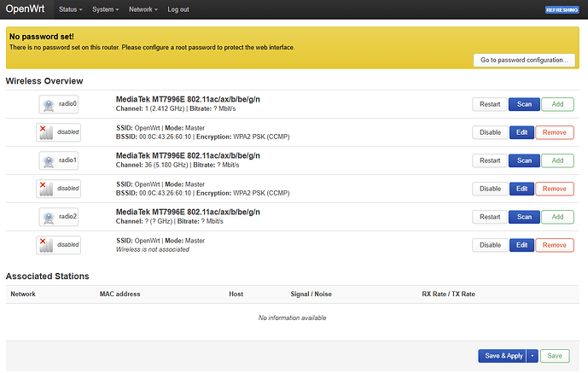This screenshot has width=588, height=373.
Task: Click the REFRESHING indicator badge
Action: pyautogui.click(x=562, y=9)
